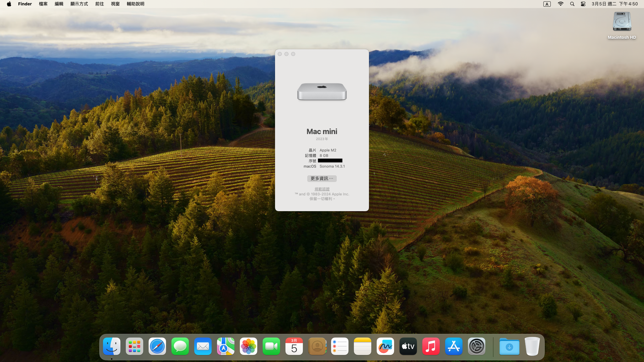Screen dimensions: 644x362
Task: Open the App Store in the Dock
Action: click(454, 346)
